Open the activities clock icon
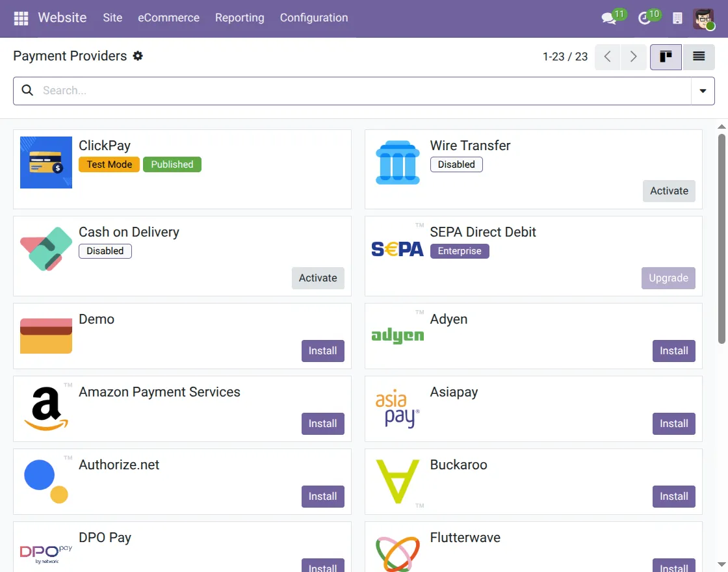 coord(644,19)
